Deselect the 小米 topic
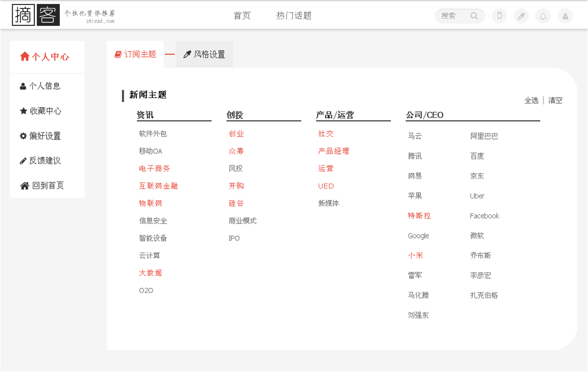 (415, 255)
